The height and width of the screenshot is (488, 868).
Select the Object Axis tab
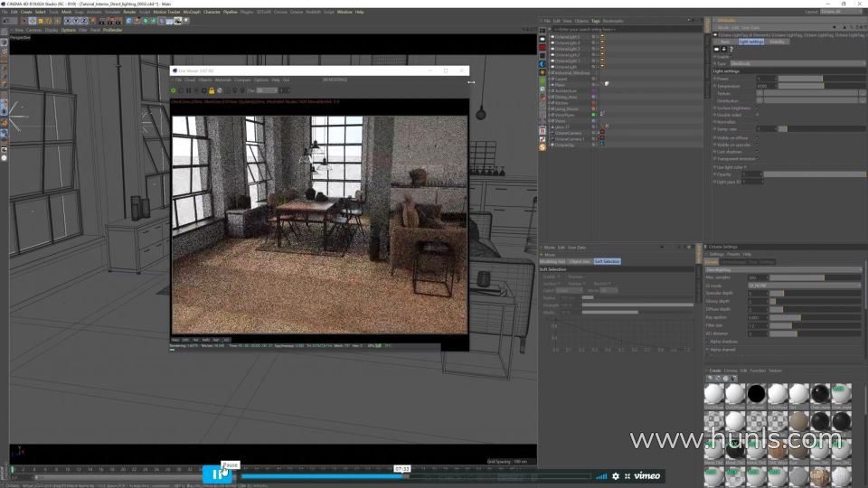[580, 261]
